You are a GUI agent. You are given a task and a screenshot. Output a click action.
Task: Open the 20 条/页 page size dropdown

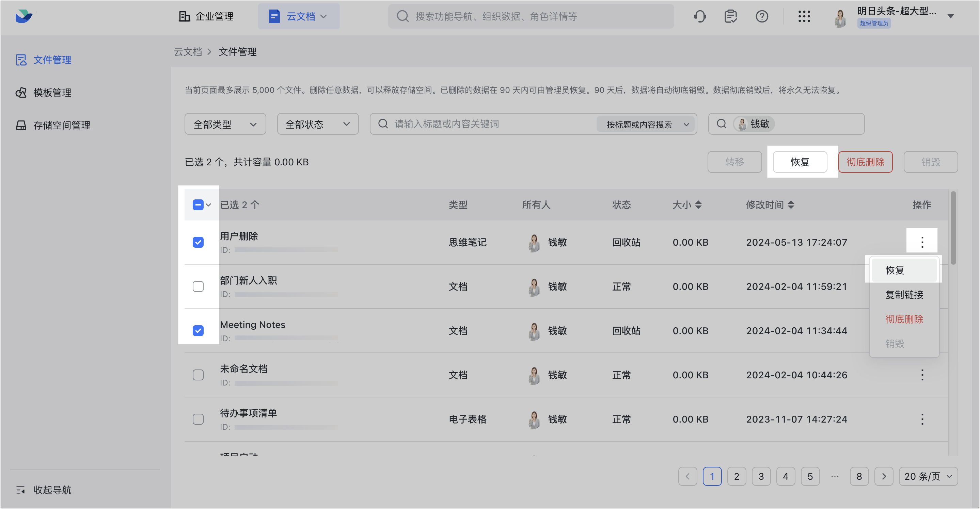[928, 476]
